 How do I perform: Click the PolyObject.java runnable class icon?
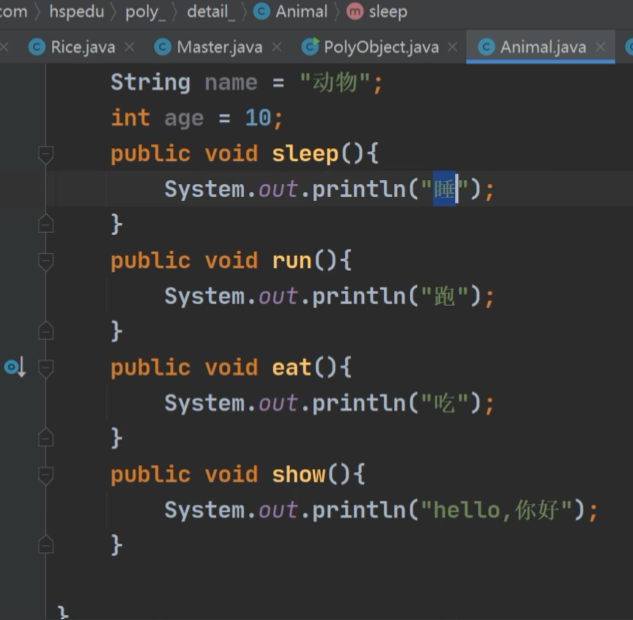(310, 47)
